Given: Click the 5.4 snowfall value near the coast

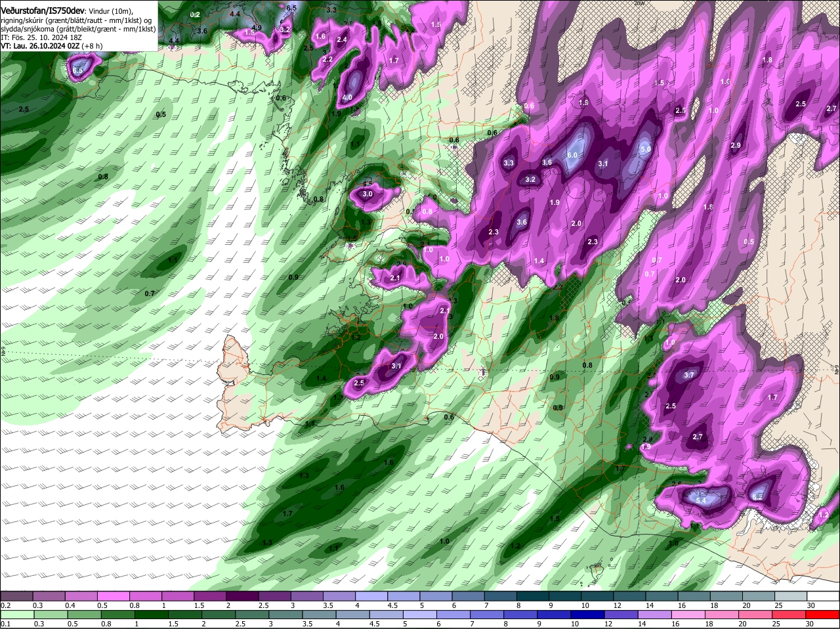Looking at the screenshot, I should (x=701, y=500).
